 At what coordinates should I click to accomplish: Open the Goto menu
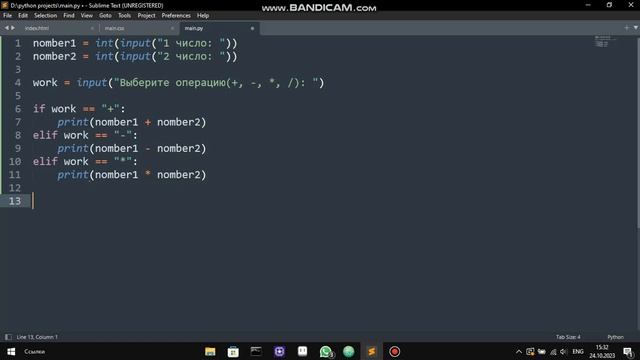pyautogui.click(x=105, y=16)
